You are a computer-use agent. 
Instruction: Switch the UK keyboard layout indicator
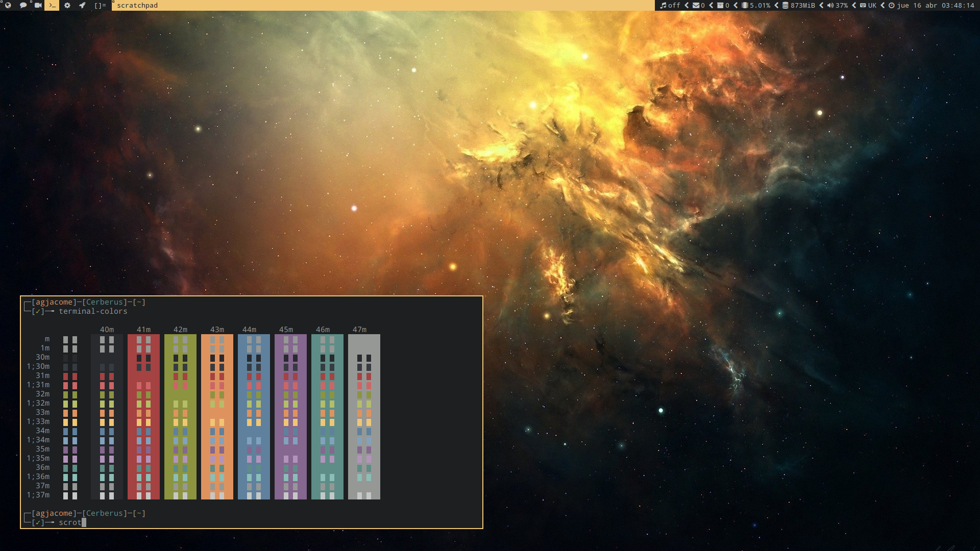point(868,5)
